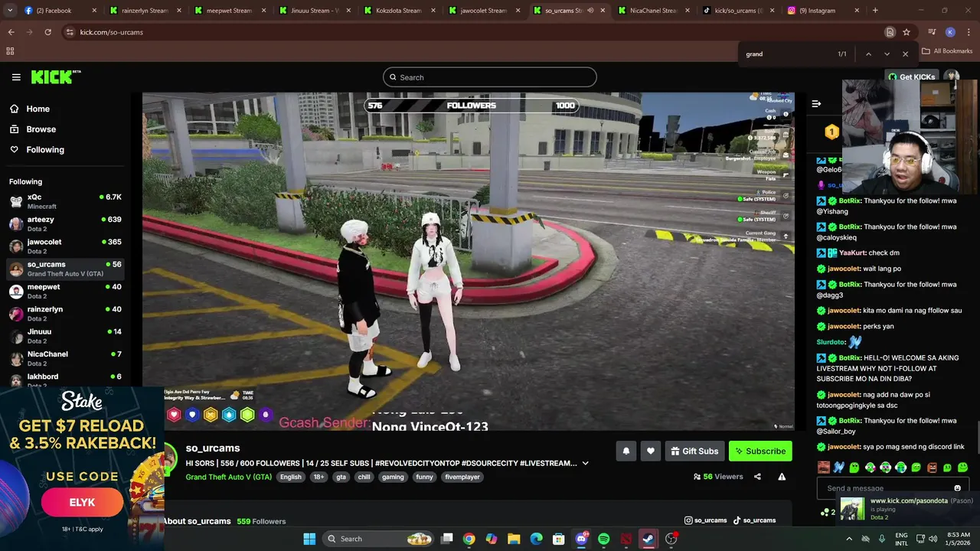
Task: Open the Chrome apps grid shortcut
Action: point(10,51)
